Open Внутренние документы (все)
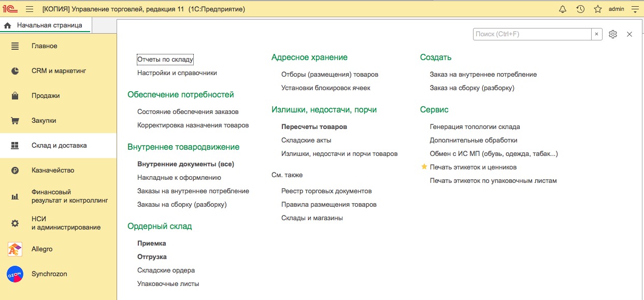644x300 pixels. point(186,164)
